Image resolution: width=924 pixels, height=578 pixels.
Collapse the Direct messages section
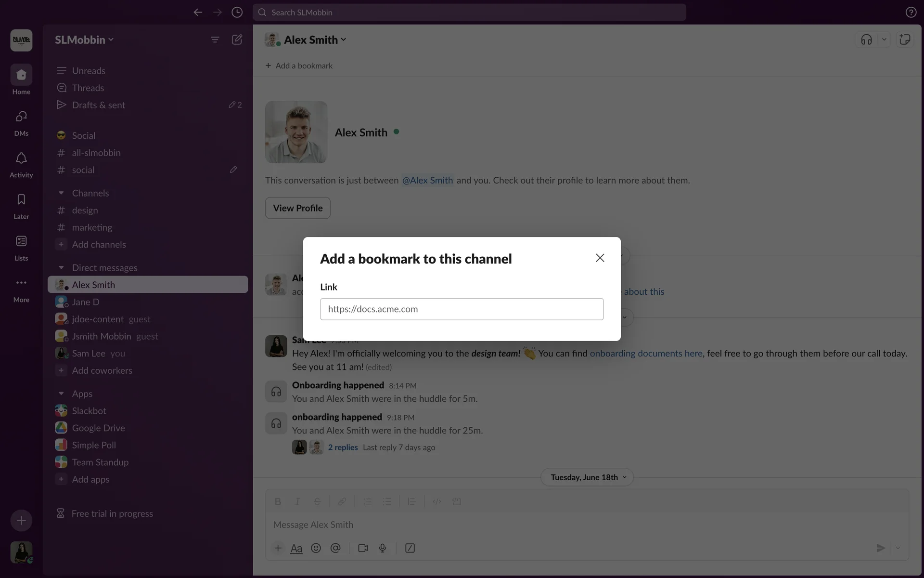(61, 268)
